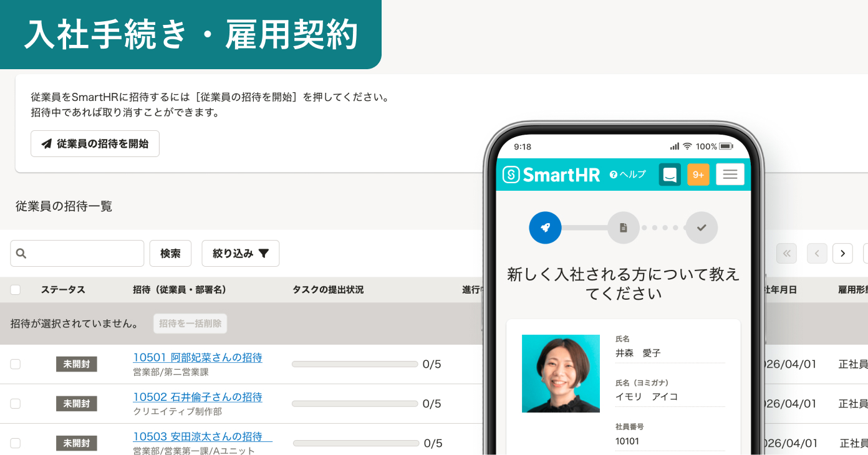Click 従業員の招待を開始 button
868x455 pixels.
point(95,143)
